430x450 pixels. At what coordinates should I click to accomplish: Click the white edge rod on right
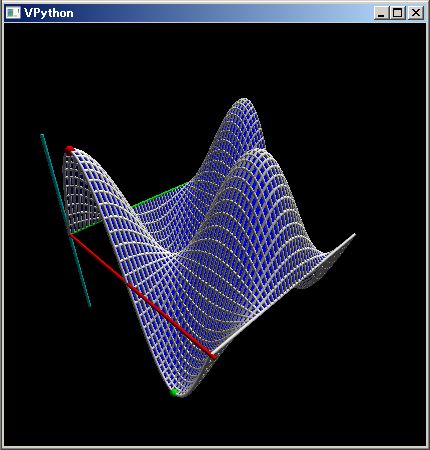coord(283,295)
